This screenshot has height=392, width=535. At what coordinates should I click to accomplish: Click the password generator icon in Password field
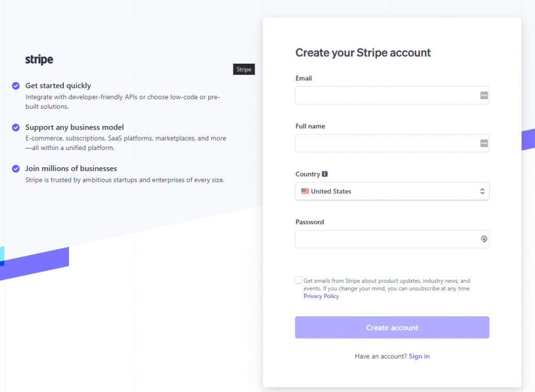[x=484, y=239]
